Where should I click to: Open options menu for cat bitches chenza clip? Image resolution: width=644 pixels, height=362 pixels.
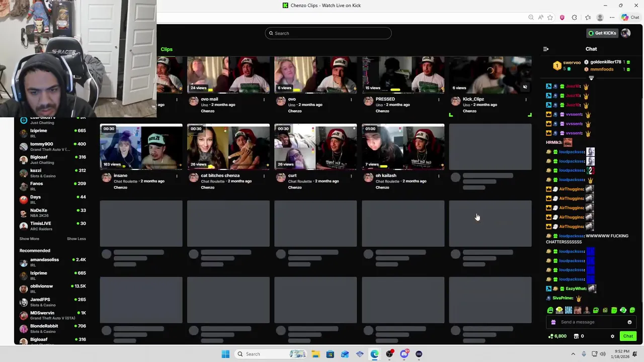tap(264, 176)
